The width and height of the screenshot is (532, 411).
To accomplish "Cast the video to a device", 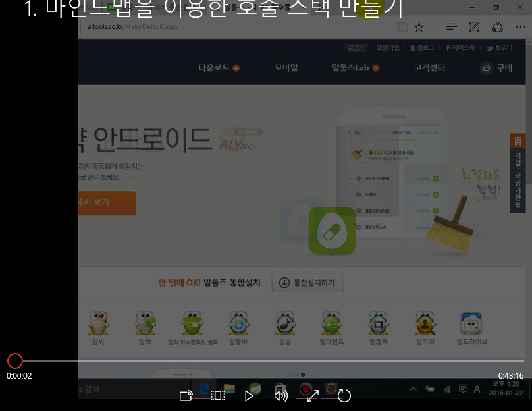I will click(x=186, y=396).
